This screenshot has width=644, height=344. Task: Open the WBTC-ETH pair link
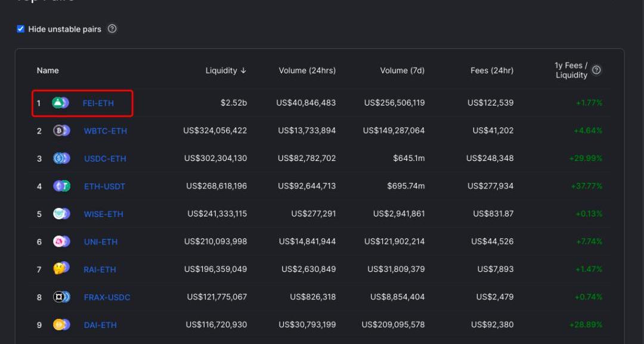click(x=105, y=131)
